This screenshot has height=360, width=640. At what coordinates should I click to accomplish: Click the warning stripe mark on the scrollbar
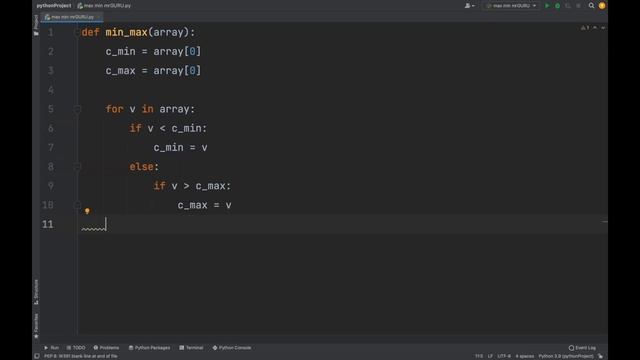[604, 222]
